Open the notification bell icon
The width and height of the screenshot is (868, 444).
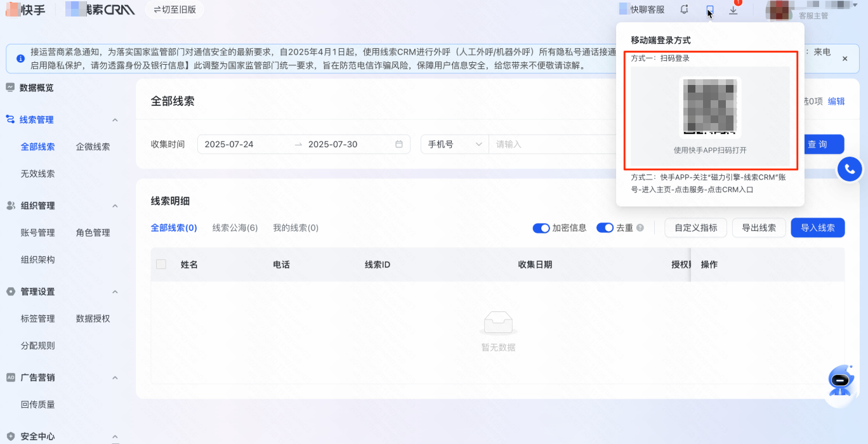(x=684, y=10)
